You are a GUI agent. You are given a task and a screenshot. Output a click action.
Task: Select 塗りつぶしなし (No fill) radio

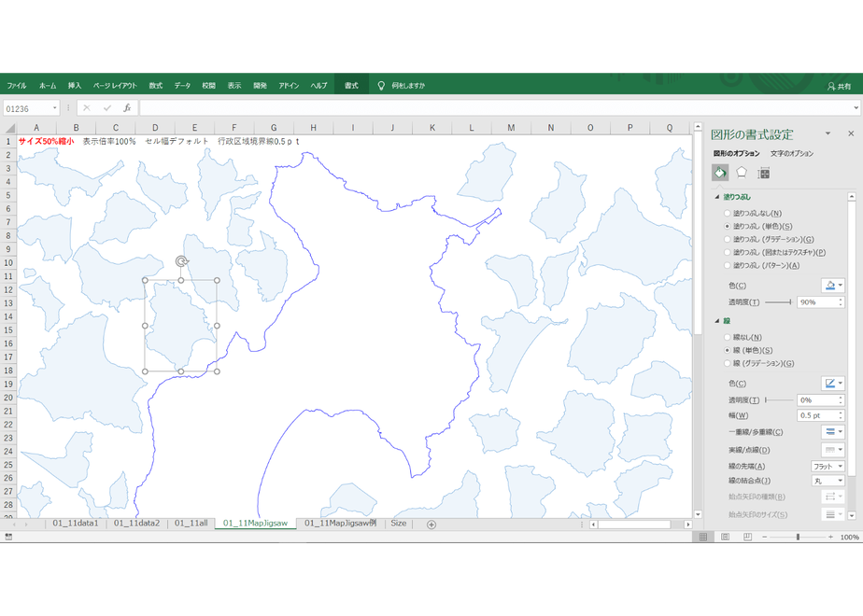(727, 214)
